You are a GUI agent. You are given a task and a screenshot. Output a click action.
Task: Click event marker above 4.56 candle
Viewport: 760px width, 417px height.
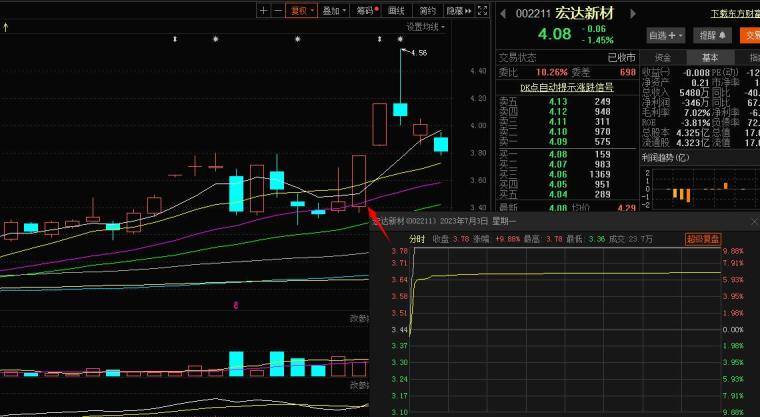click(400, 39)
